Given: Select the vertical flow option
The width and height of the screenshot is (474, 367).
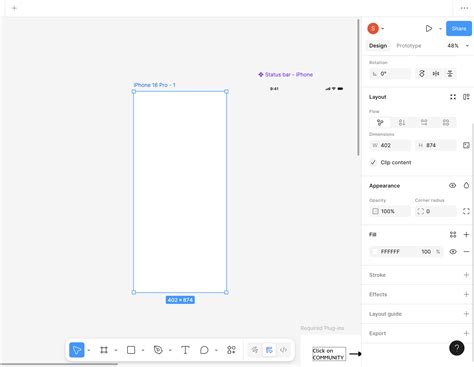Looking at the screenshot, I should pyautogui.click(x=402, y=123).
